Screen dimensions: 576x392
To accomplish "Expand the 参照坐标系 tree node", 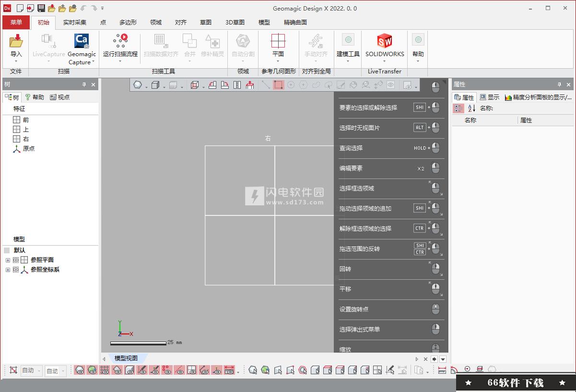I will (x=8, y=270).
